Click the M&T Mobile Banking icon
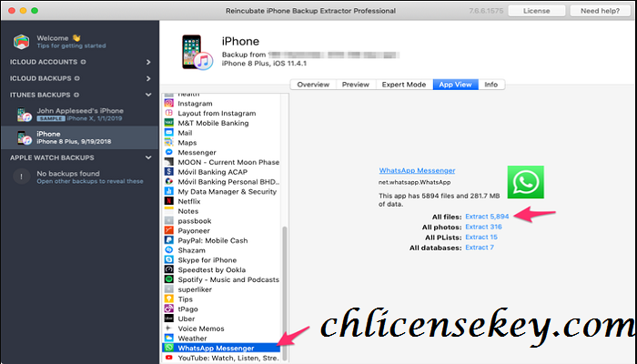The image size is (637, 364). tap(169, 123)
